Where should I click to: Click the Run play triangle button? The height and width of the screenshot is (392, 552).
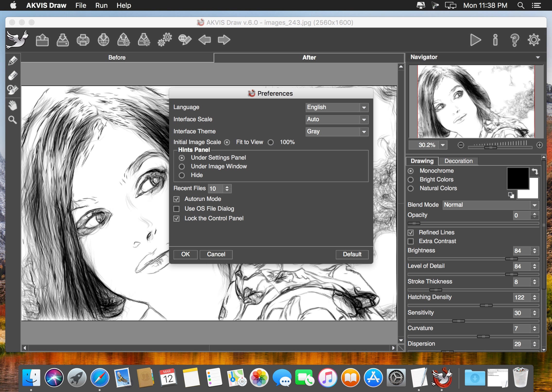[x=475, y=40]
